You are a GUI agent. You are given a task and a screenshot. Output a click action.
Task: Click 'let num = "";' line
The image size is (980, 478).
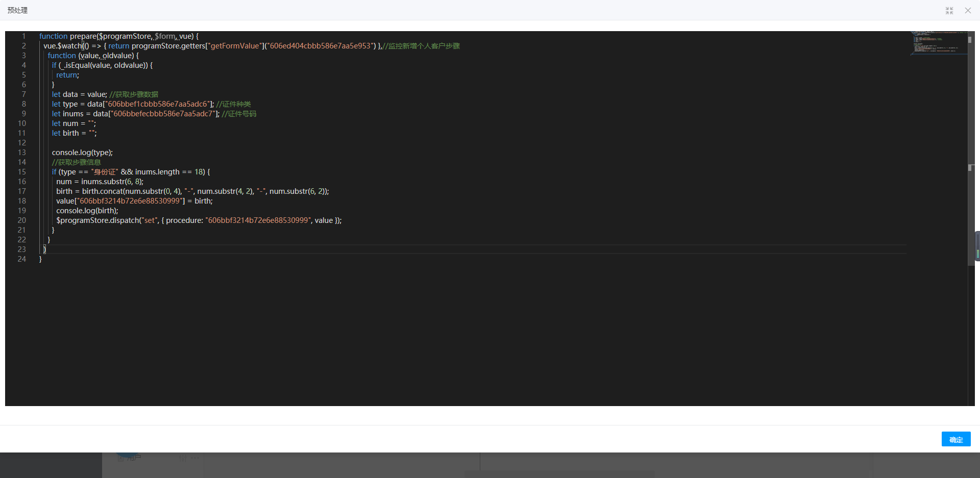tap(73, 123)
